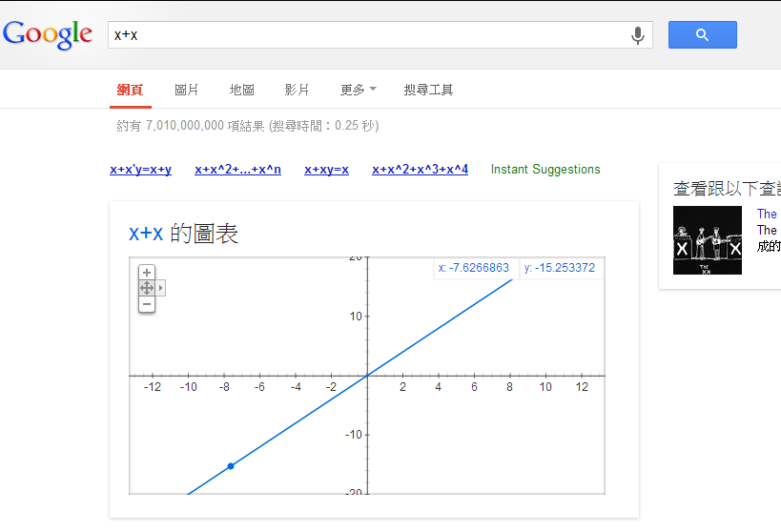Click the graph pan move icon
Viewport: 781px width, 532px height.
147,288
